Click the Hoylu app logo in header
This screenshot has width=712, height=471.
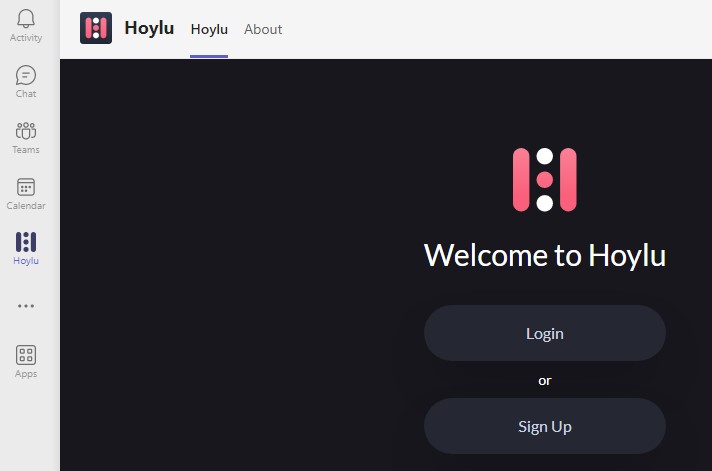click(x=96, y=28)
